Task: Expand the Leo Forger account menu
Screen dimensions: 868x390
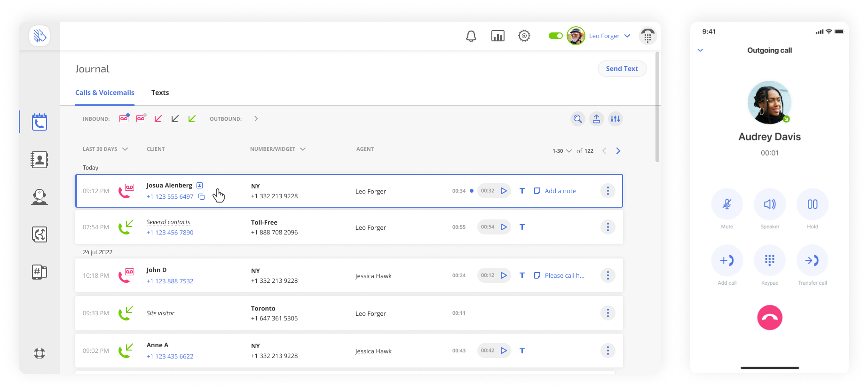Action: tap(627, 36)
